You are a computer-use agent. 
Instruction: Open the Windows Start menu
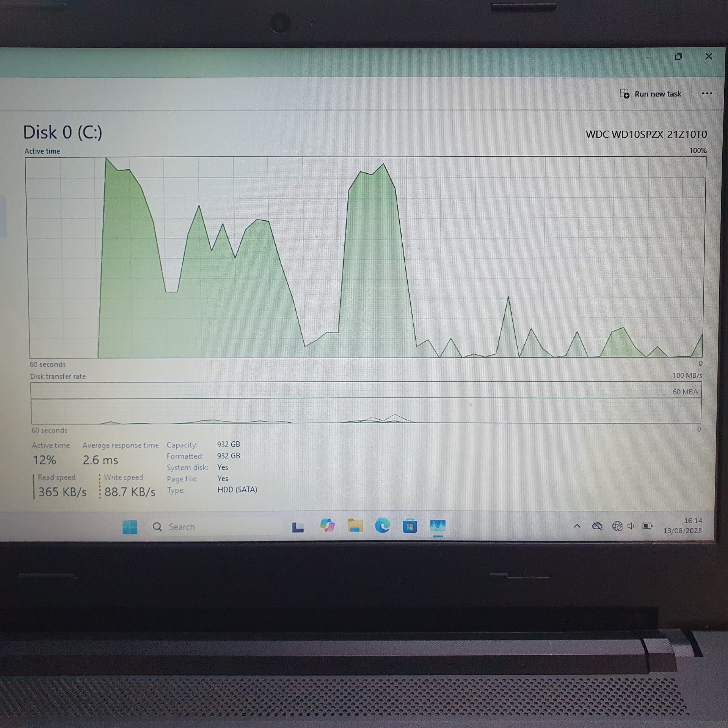[130, 527]
